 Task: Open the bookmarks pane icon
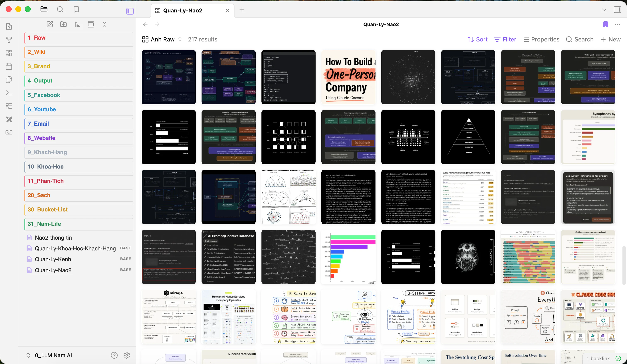pyautogui.click(x=76, y=10)
